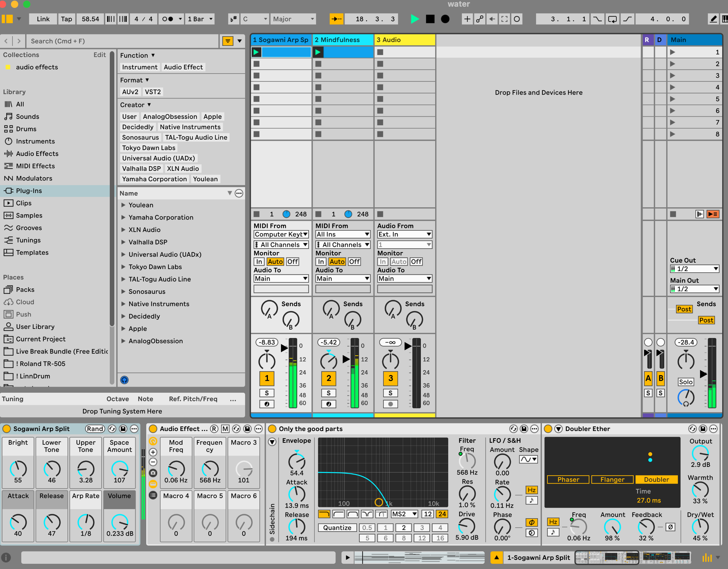
Task: Click the VST2 format filter tag
Action: [153, 91]
